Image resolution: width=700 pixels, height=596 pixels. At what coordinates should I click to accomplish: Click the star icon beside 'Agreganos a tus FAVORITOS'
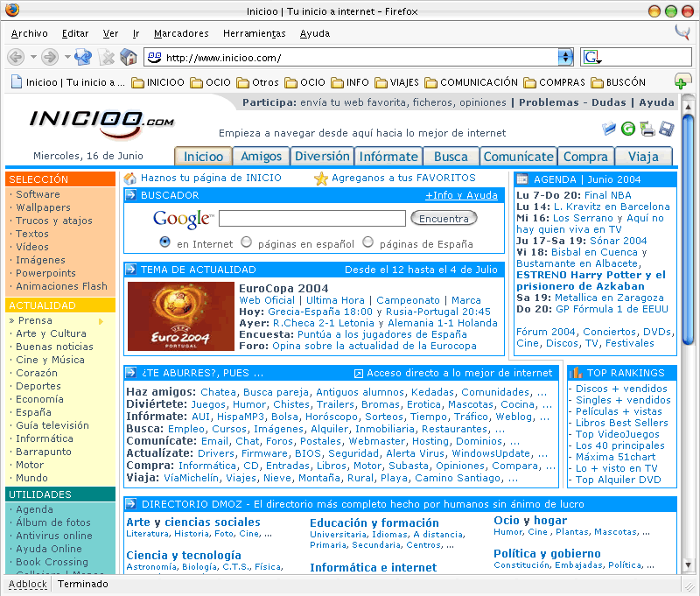tap(321, 179)
